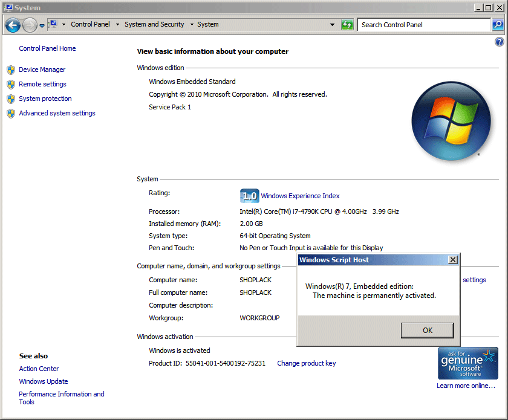Close the Windows Script Host dialog

(x=452, y=260)
